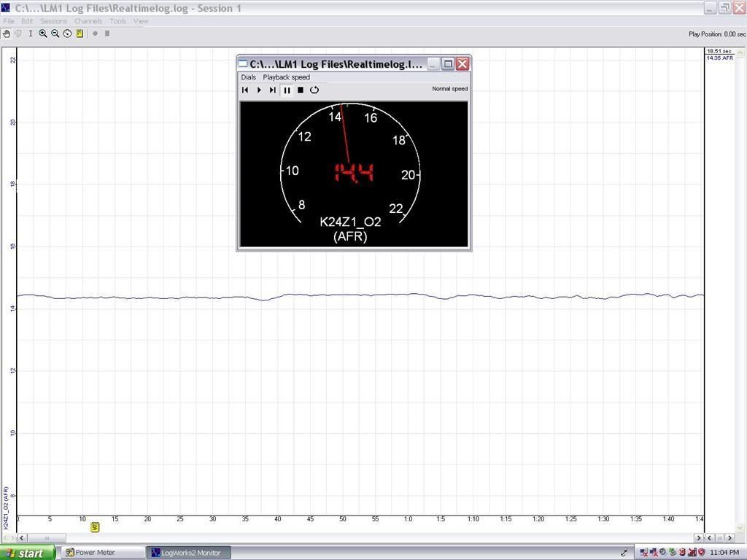The image size is (747, 560).
Task: Open the View menu
Action: point(141,21)
